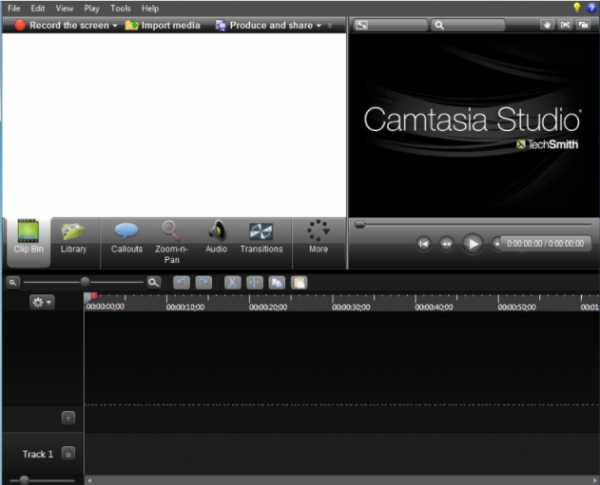This screenshot has height=485, width=600.
Task: Open the Audio tool panel
Action: point(216,238)
